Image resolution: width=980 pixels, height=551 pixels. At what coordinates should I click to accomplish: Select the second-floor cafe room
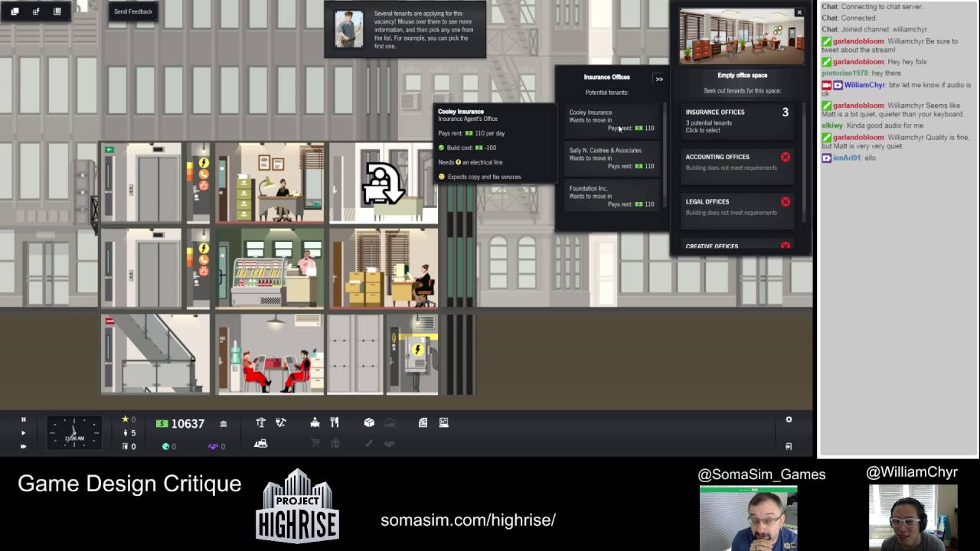pyautogui.click(x=270, y=269)
